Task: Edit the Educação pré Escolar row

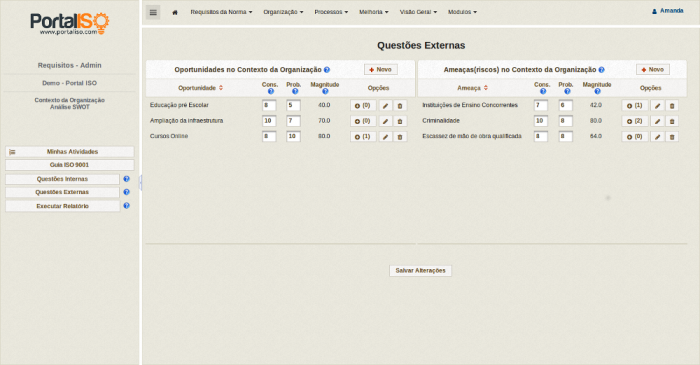Action: [386, 106]
